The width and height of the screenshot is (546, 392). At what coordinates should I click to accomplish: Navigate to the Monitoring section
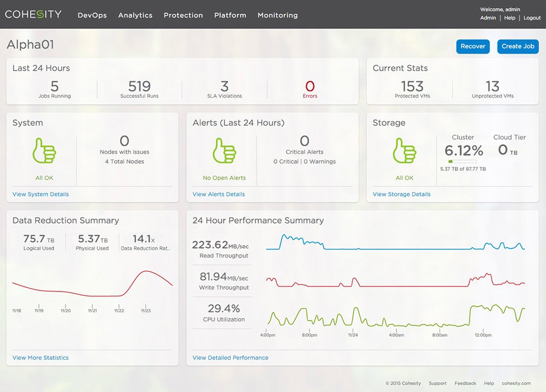[277, 15]
